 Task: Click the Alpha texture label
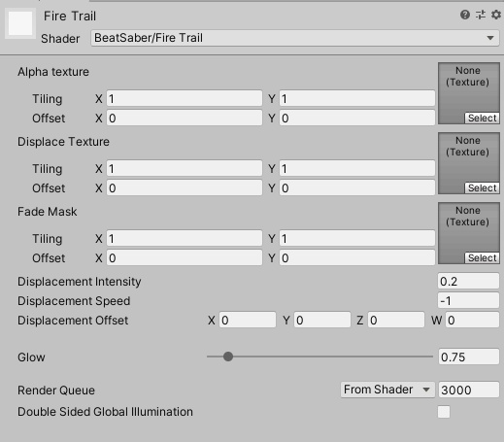53,72
